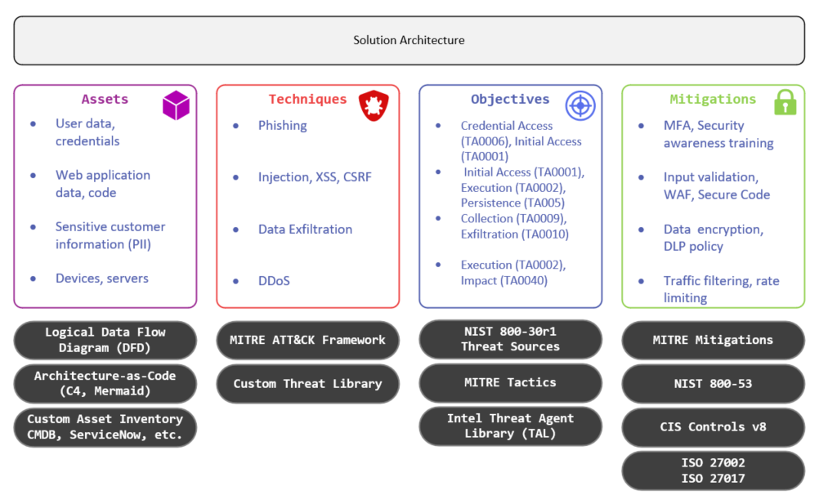
Task: Select Intel Threat Agent Library (TAL)
Action: [x=510, y=426]
